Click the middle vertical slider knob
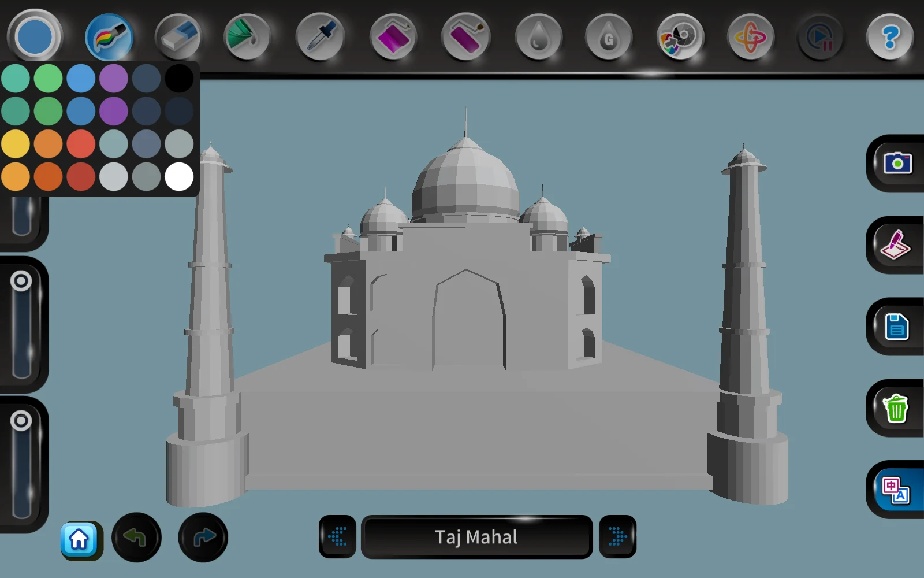The image size is (924, 578). [x=21, y=281]
